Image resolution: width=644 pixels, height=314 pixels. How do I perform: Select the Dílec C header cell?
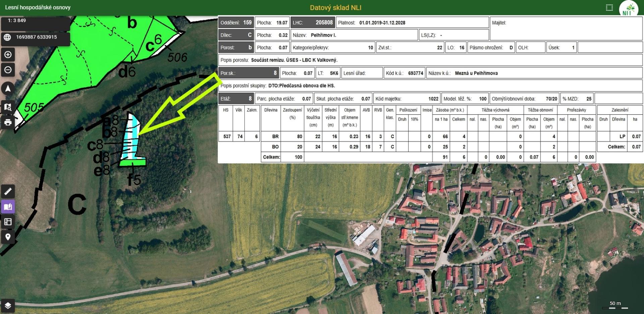pyautogui.click(x=236, y=35)
